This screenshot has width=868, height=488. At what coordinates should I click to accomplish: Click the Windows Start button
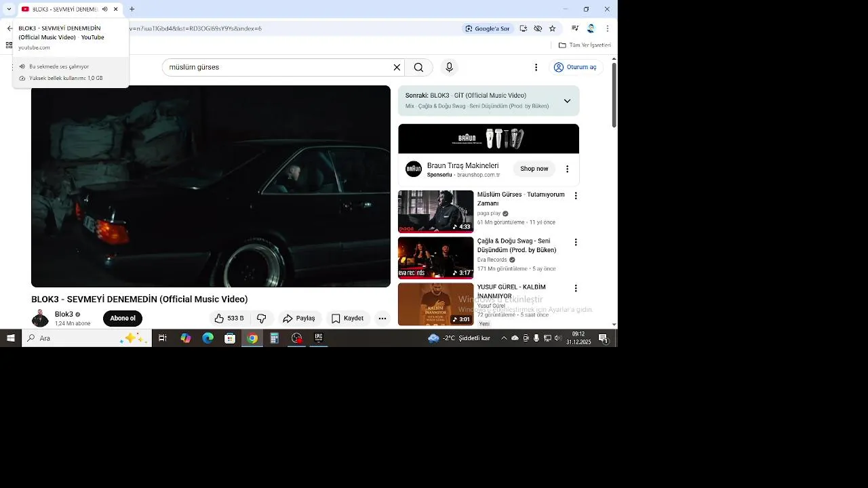[11, 338]
